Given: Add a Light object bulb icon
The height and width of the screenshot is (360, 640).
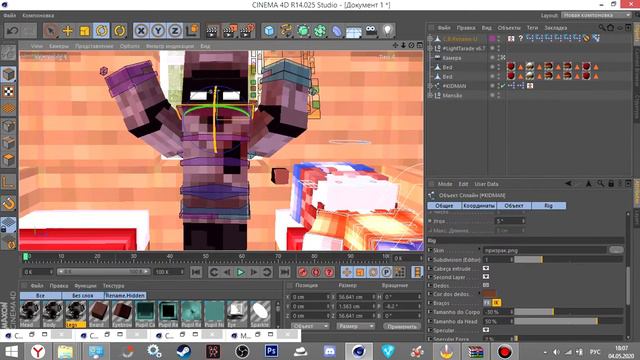Looking at the screenshot, I should [387, 31].
